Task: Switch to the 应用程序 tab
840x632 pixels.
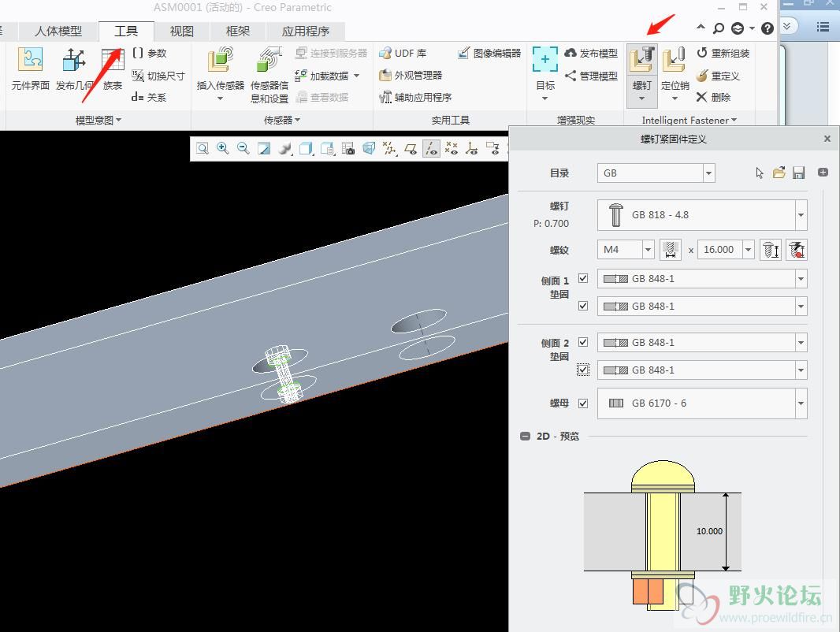Action: [x=306, y=31]
